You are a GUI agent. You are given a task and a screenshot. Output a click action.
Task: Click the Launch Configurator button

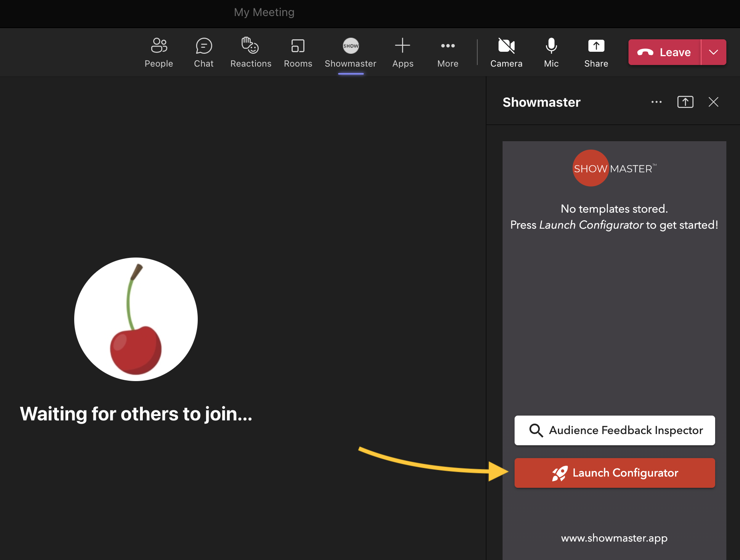(x=614, y=473)
